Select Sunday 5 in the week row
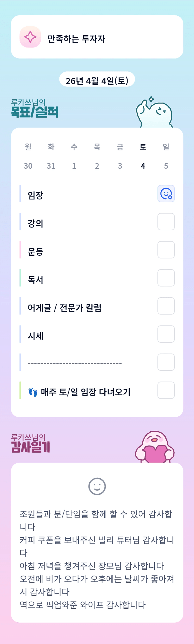The width and height of the screenshot is (194, 644). tap(166, 166)
